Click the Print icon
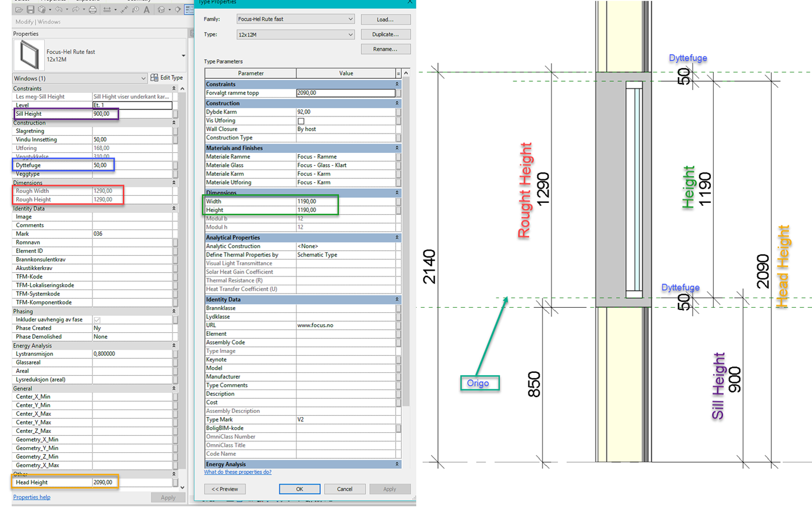 [92, 9]
